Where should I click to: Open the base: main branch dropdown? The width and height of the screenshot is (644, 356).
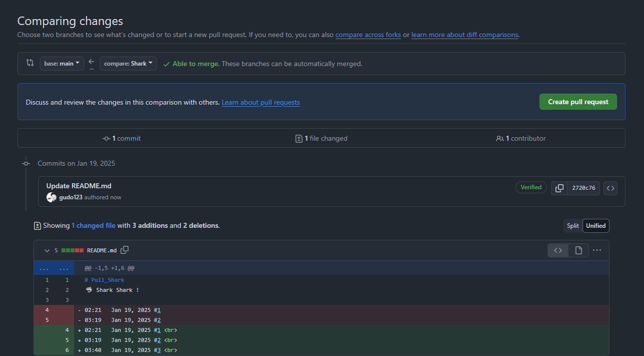[x=62, y=64]
